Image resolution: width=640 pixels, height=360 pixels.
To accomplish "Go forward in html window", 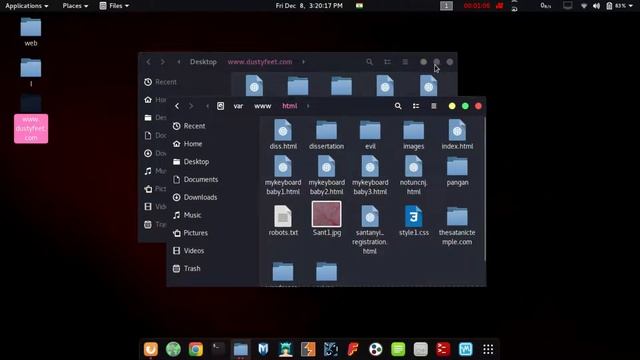I will (x=191, y=106).
